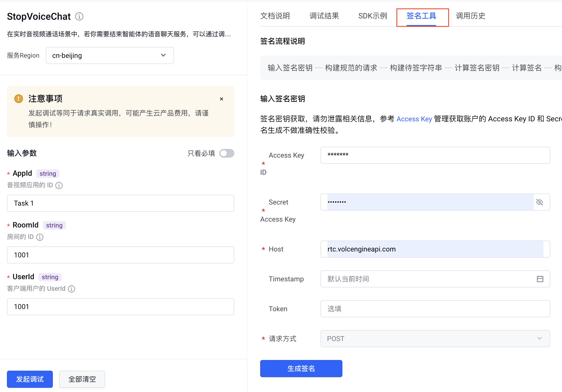The image size is (562, 392).
Task: Open the Access Key management link
Action: pos(414,119)
